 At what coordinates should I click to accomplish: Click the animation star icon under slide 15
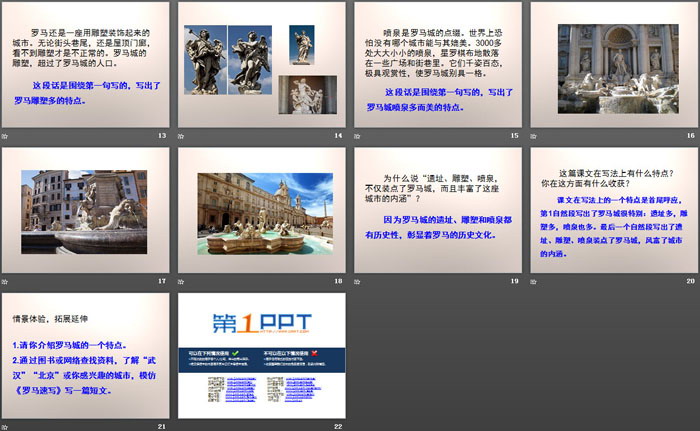click(357, 136)
